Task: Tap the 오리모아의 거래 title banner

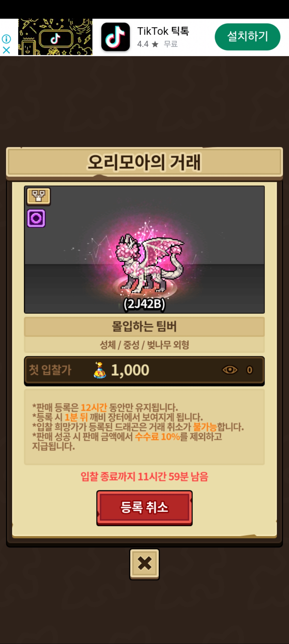Action: pos(144,162)
